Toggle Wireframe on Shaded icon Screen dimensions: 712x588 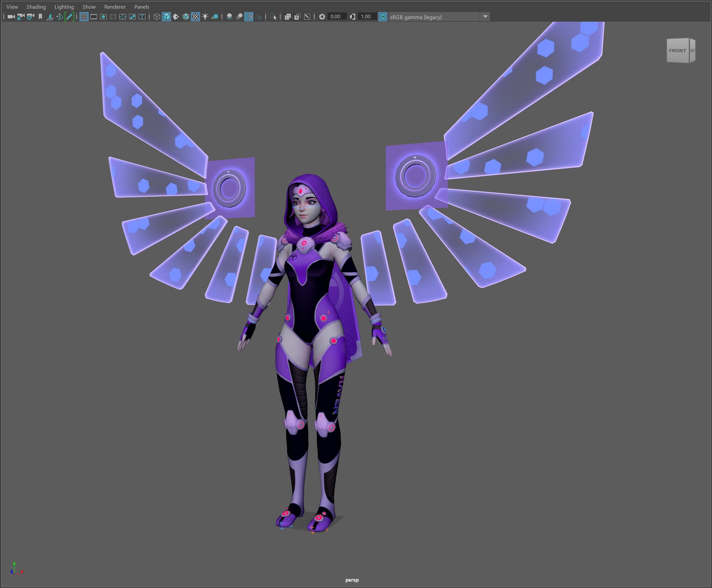[186, 17]
